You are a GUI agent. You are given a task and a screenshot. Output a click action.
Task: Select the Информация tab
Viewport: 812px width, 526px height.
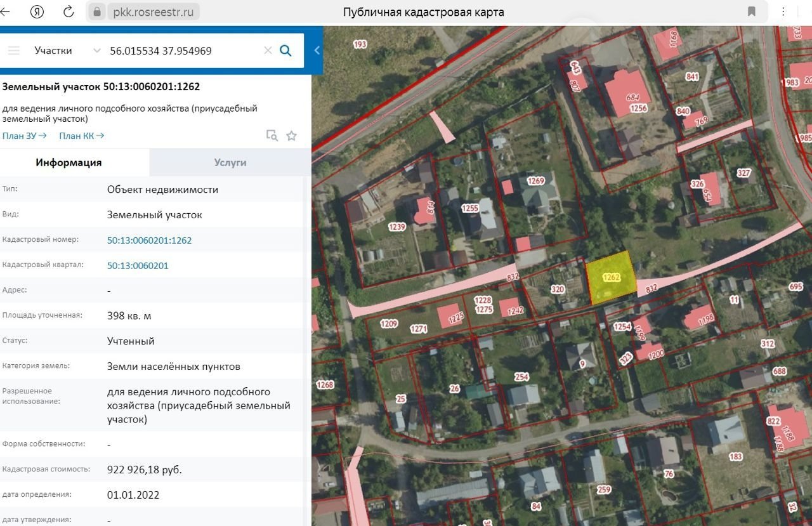[x=69, y=162]
